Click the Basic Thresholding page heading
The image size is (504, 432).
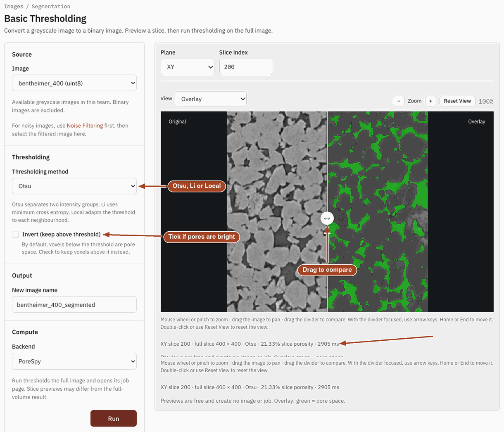point(45,19)
